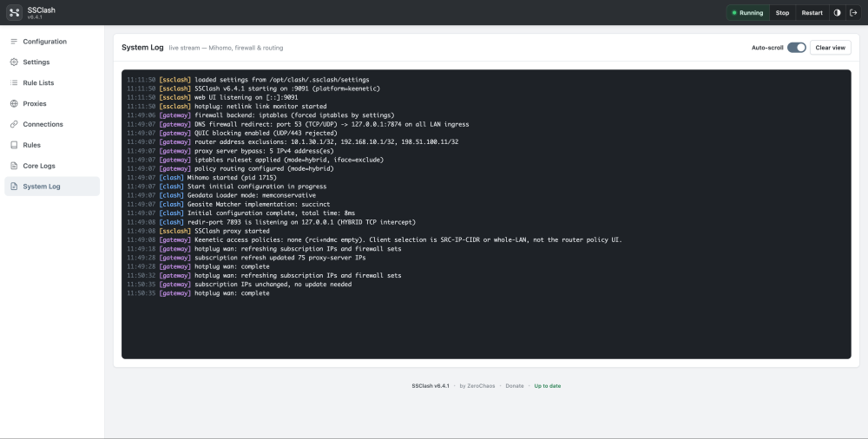Click log line 'loaded settings from /opt/clash'
This screenshot has height=439, width=868.
point(248,80)
